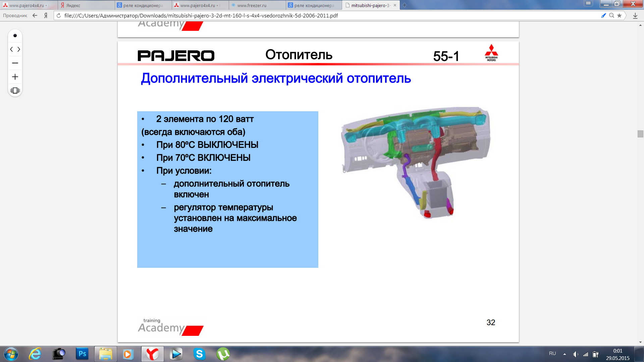The width and height of the screenshot is (644, 362).
Task: Go to next PDF page arrow
Action: pyautogui.click(x=19, y=49)
